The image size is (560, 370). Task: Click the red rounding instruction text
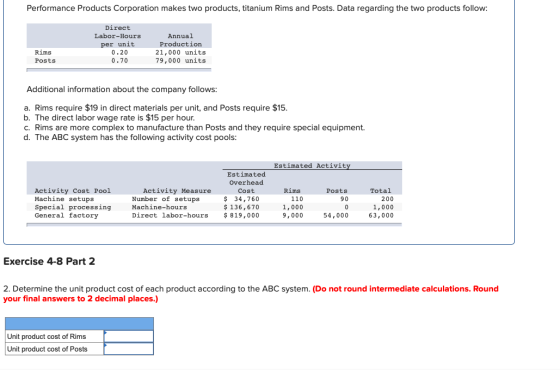[x=251, y=294]
